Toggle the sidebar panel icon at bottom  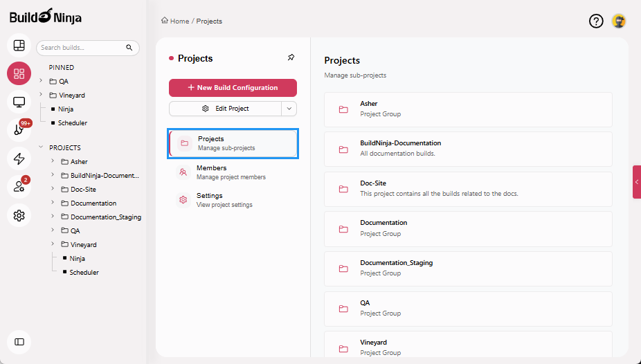click(19, 342)
